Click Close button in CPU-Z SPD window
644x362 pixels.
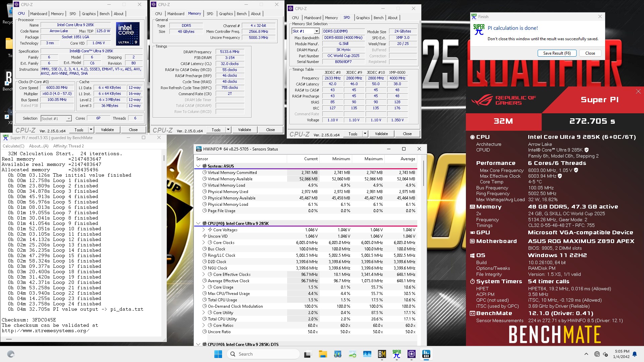pos(407,134)
